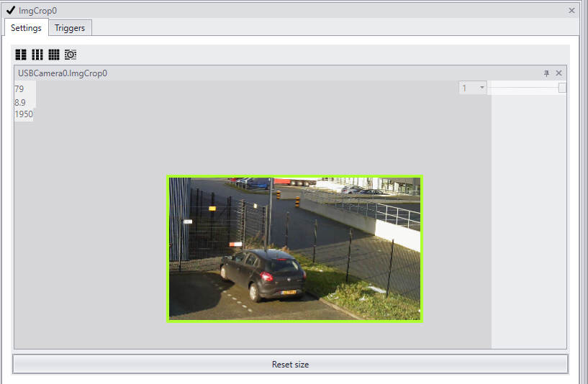This screenshot has width=588, height=384.
Task: Click the timer view icon in toolbar
Action: 70,55
